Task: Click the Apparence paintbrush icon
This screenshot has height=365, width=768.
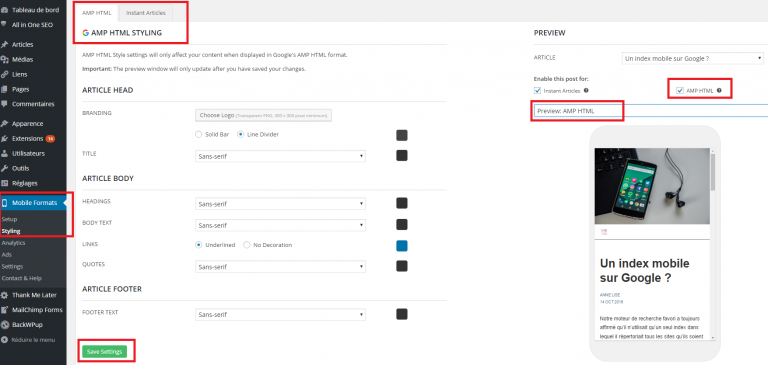Action: pos(5,123)
